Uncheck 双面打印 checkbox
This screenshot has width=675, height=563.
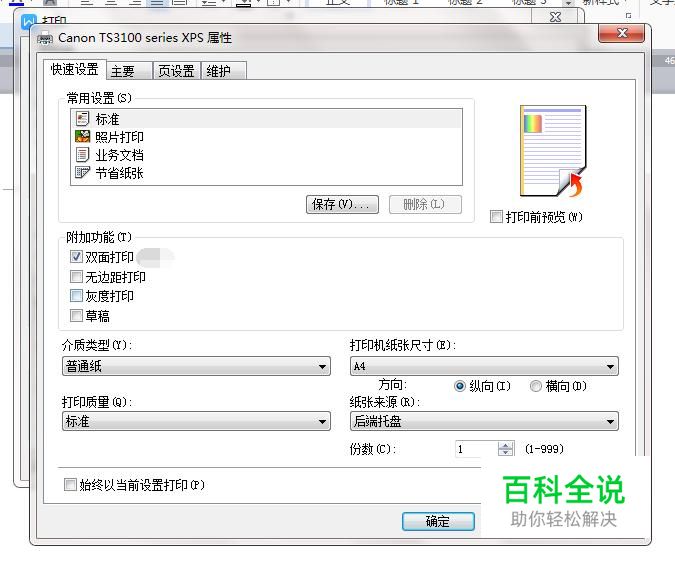(x=76, y=257)
